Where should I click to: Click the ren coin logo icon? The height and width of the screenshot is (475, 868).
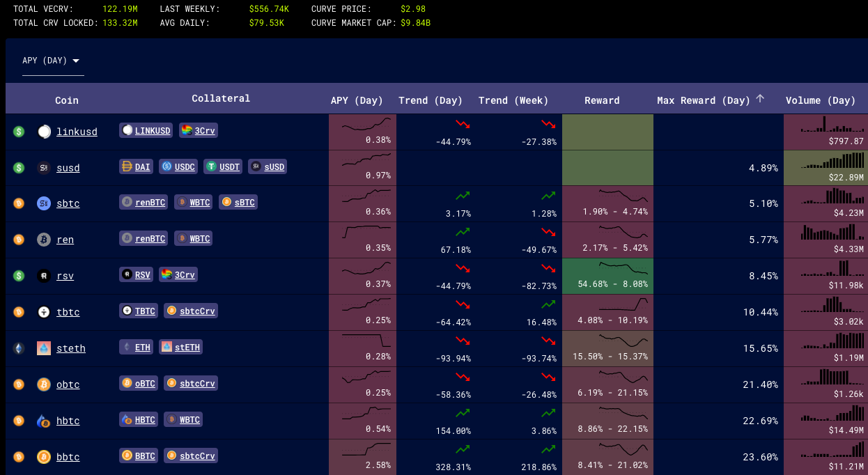click(x=44, y=240)
